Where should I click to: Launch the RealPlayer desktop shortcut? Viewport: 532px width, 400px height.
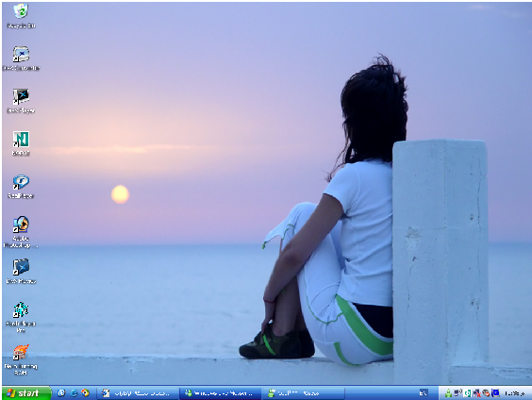pyautogui.click(x=21, y=186)
